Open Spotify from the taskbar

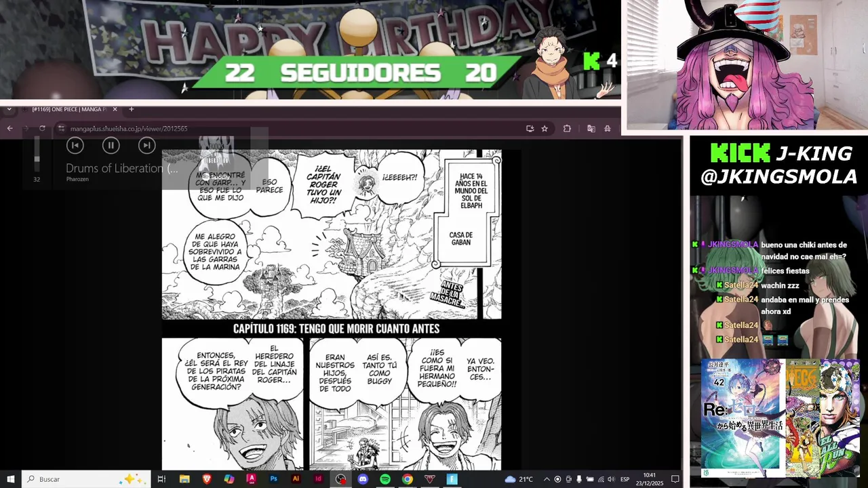coord(385,479)
